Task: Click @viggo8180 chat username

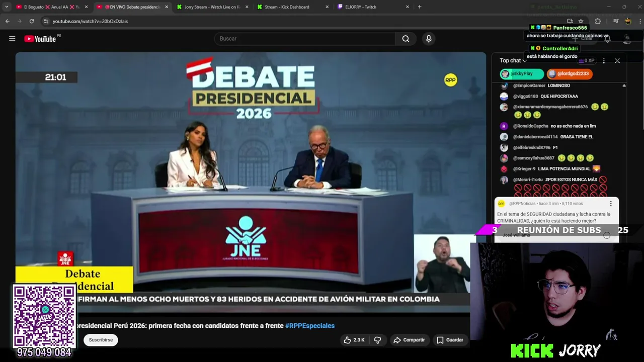Action: [525, 96]
